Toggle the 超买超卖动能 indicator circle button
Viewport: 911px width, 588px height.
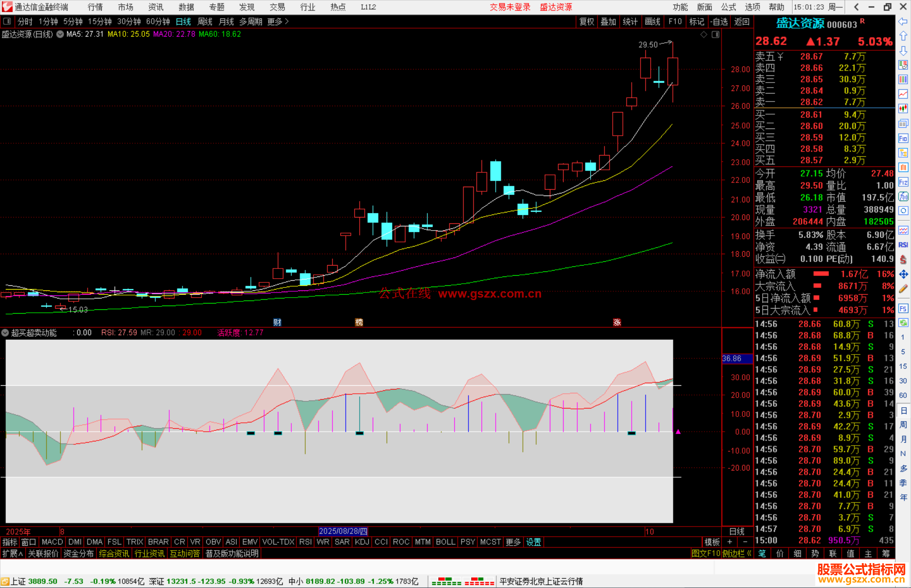pyautogui.click(x=5, y=333)
